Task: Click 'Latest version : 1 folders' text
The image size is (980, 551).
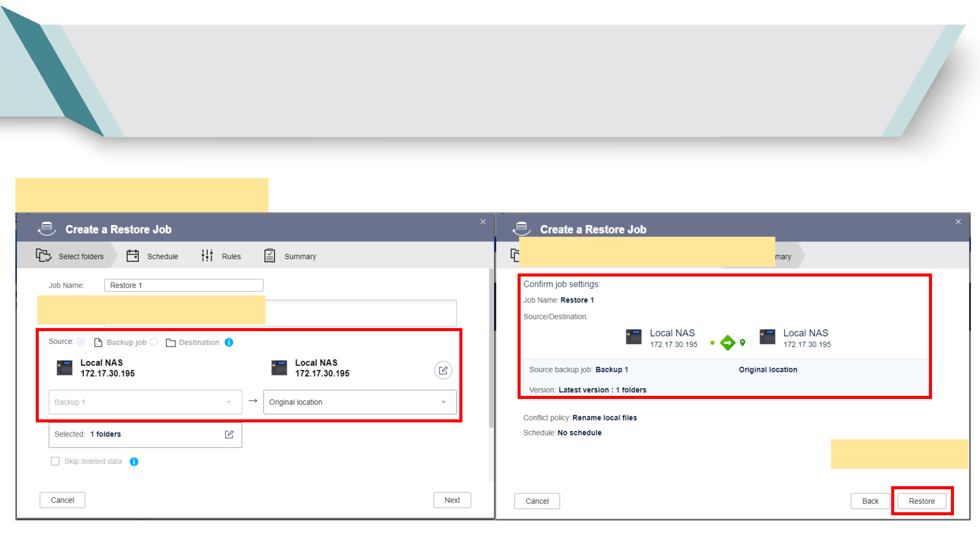Action: [x=602, y=390]
